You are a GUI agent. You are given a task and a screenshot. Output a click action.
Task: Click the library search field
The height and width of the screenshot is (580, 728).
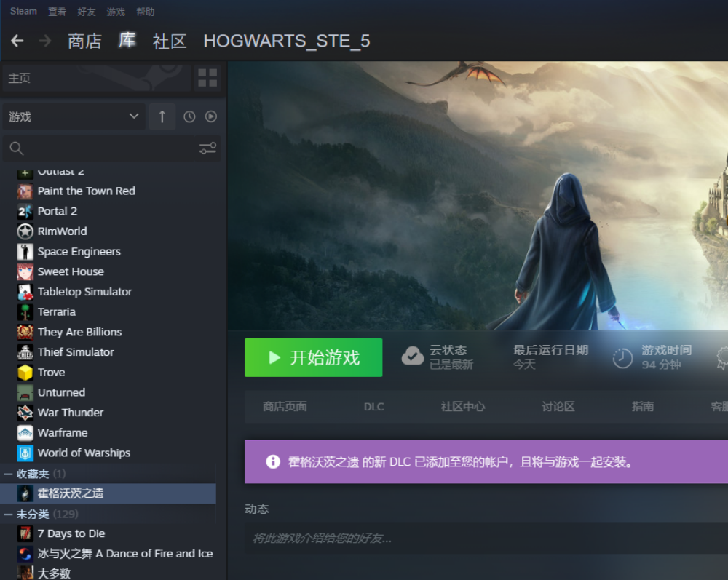102,148
